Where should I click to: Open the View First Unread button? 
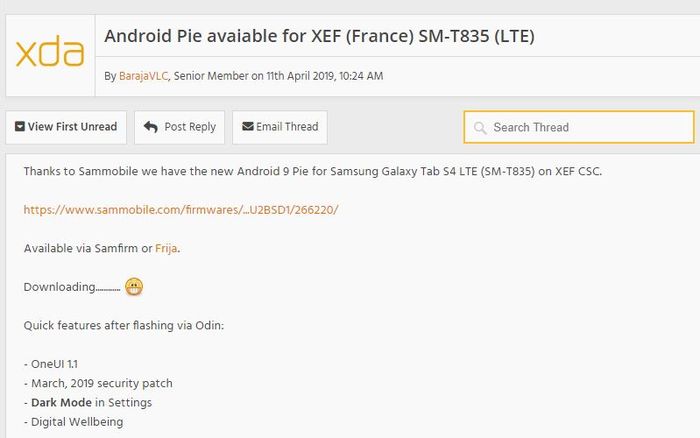click(x=66, y=127)
